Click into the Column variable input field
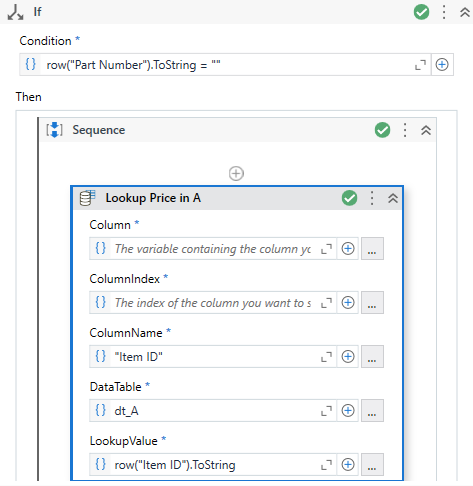The image size is (473, 486). pos(213,249)
